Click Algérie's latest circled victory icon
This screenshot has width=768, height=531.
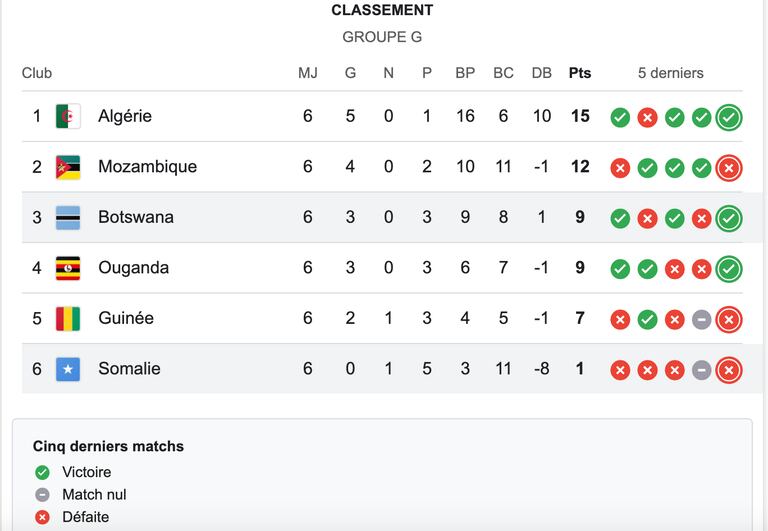coord(729,118)
